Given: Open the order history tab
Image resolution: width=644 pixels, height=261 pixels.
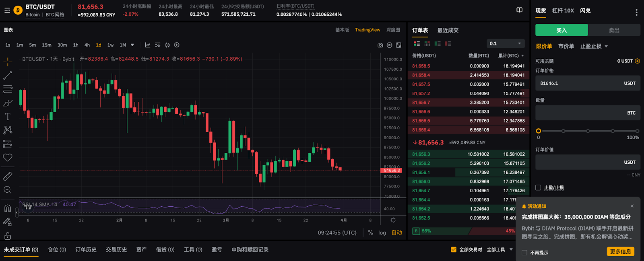Looking at the screenshot, I should tap(86, 249).
